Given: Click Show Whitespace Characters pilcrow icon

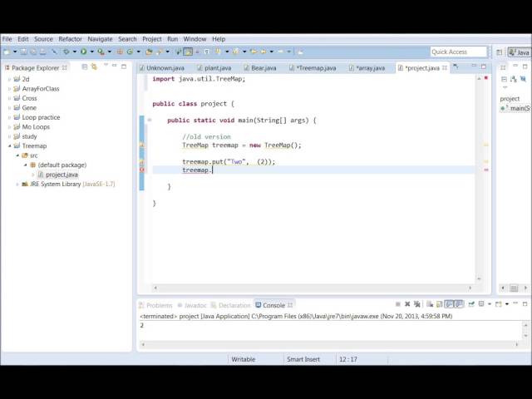Looking at the screenshot, I should (x=207, y=52).
